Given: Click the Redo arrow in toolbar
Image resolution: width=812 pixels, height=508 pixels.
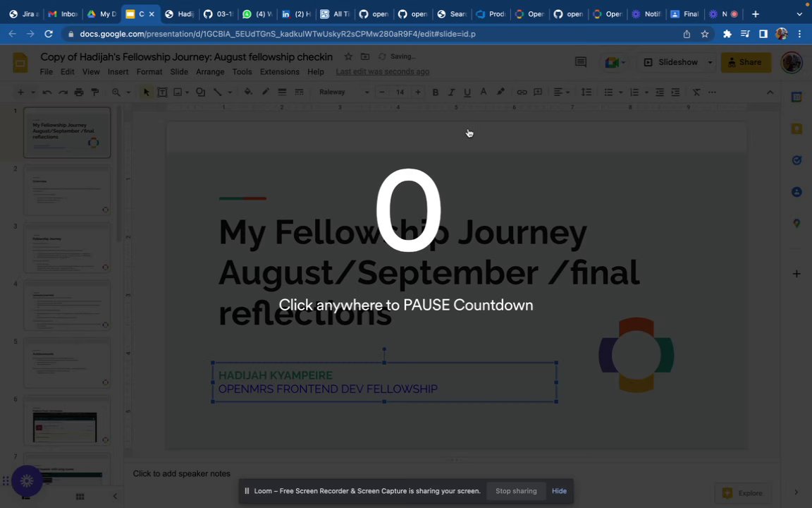Looking at the screenshot, I should pos(63,92).
